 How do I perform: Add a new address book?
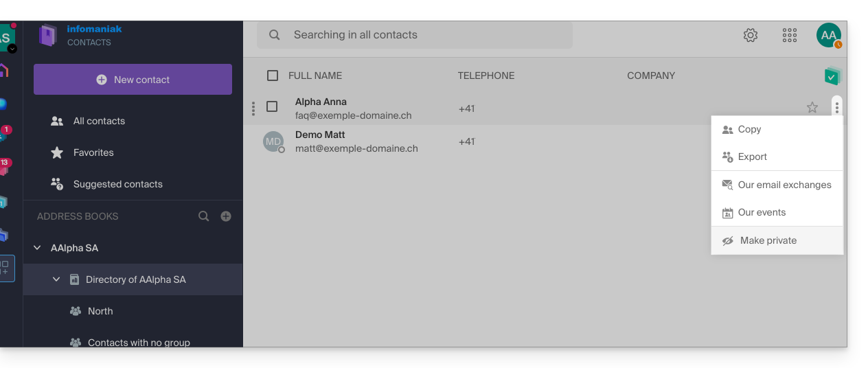[x=226, y=216]
